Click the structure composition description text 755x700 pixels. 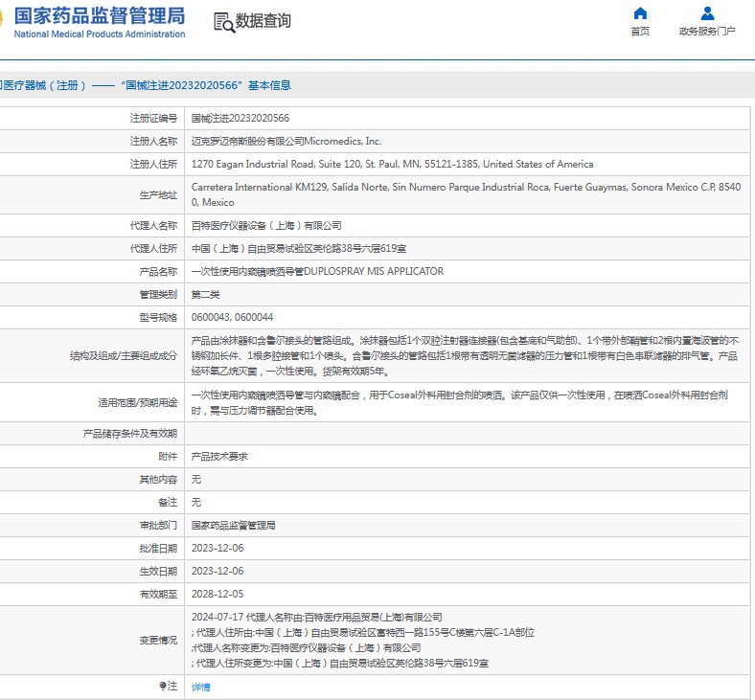tap(465, 356)
